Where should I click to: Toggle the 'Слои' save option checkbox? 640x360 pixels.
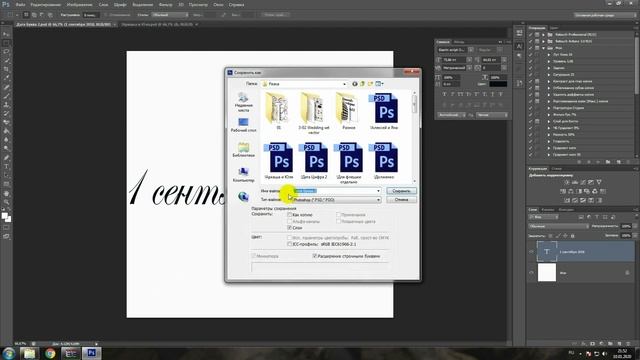point(289,227)
